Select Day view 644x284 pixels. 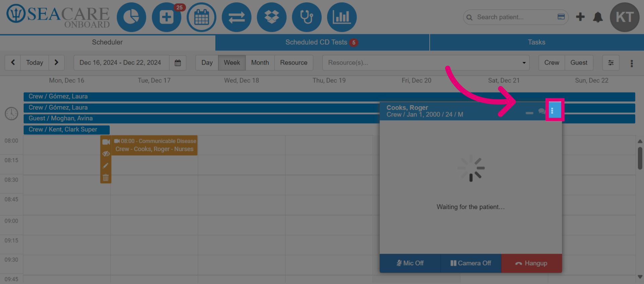[x=207, y=63]
